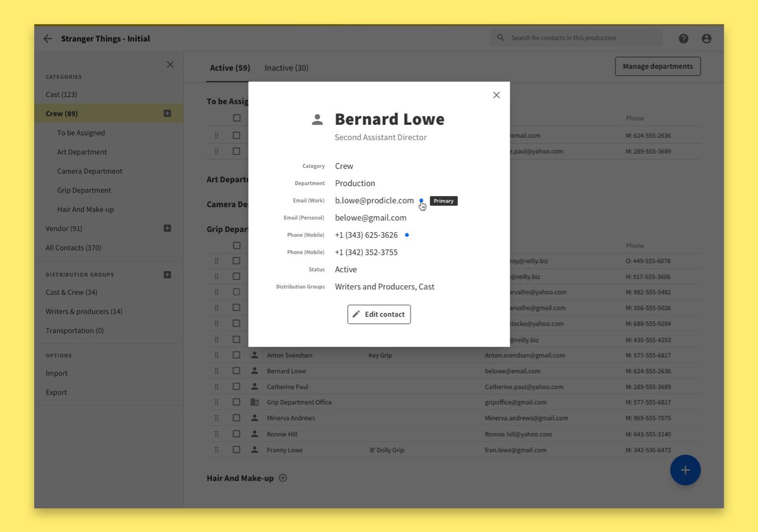
Task: Click the blue dot beside +1 (343) 625-3626
Action: pos(407,235)
